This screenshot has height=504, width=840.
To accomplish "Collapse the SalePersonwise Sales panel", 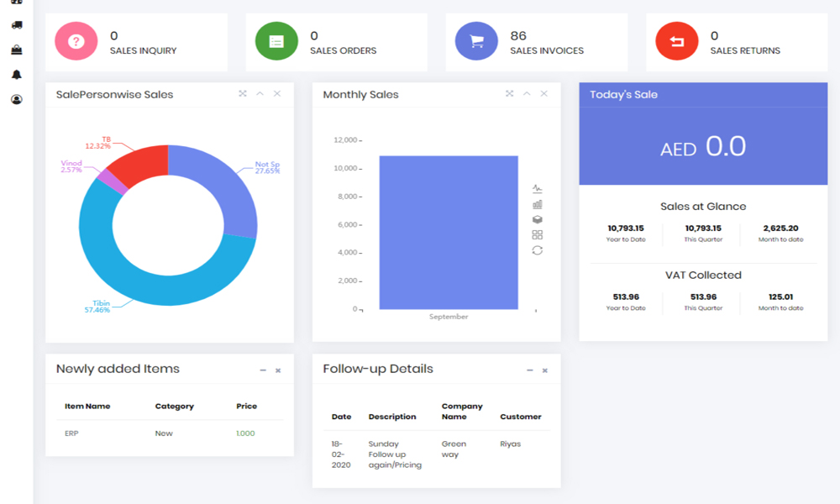I will click(260, 94).
